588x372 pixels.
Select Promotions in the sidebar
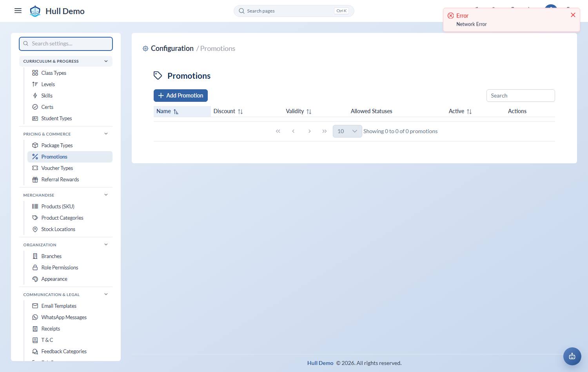(70, 157)
